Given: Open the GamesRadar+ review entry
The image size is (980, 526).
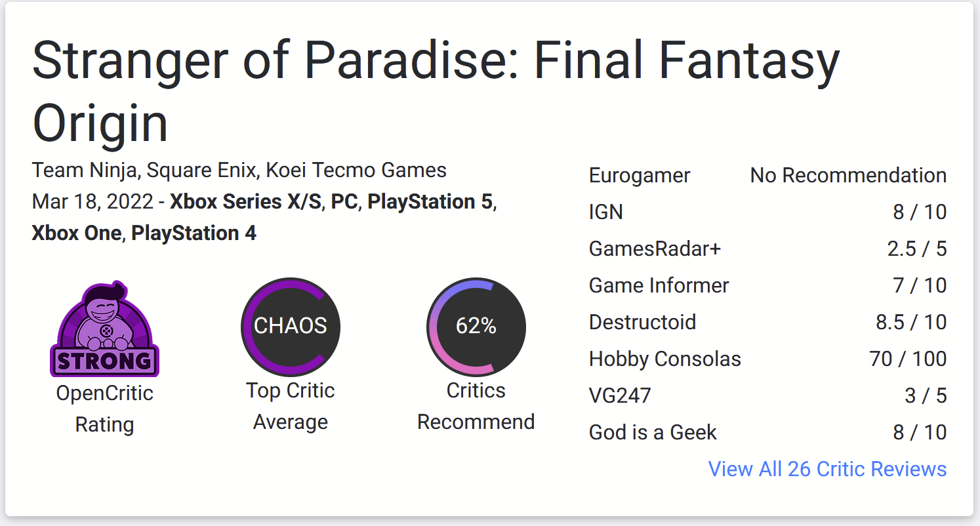Looking at the screenshot, I should (x=768, y=249).
